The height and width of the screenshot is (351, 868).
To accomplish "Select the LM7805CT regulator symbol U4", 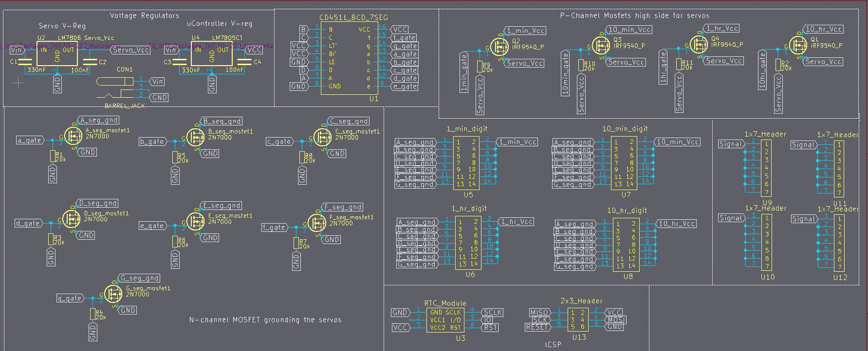I will click(211, 54).
